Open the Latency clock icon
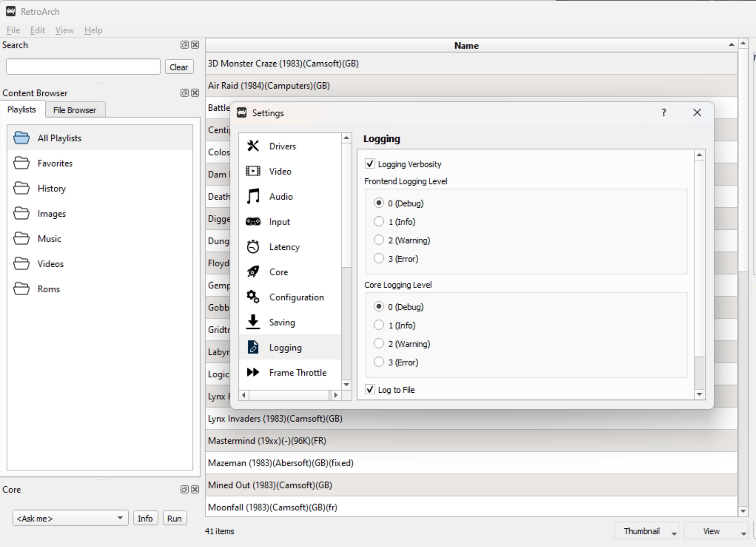 (253, 246)
